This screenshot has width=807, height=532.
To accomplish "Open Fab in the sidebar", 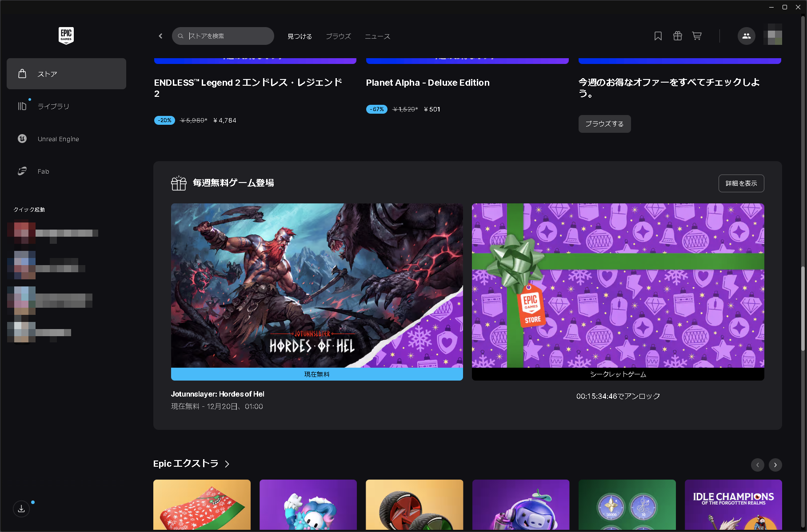I will 66,171.
